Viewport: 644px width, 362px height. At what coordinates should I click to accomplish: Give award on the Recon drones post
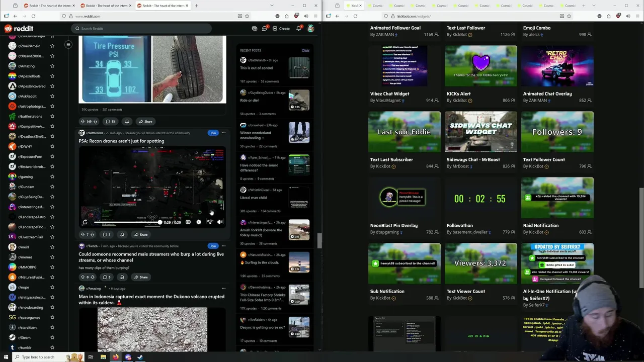[122, 234]
